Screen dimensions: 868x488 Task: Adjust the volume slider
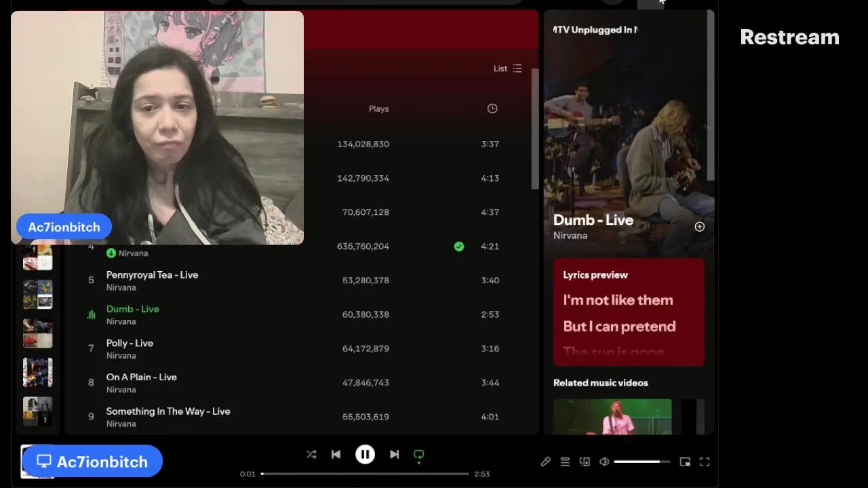(642, 462)
